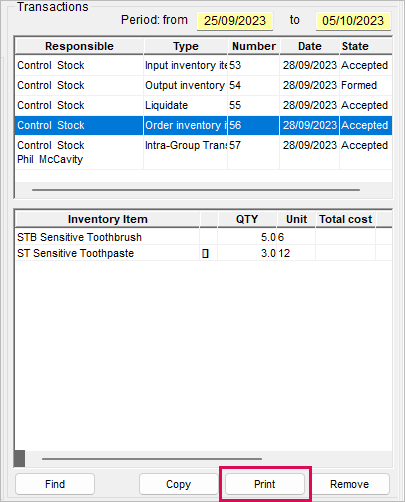The height and width of the screenshot is (502, 405).
Task: Select the Intra-Group Transfer transaction 57
Action: point(203,152)
